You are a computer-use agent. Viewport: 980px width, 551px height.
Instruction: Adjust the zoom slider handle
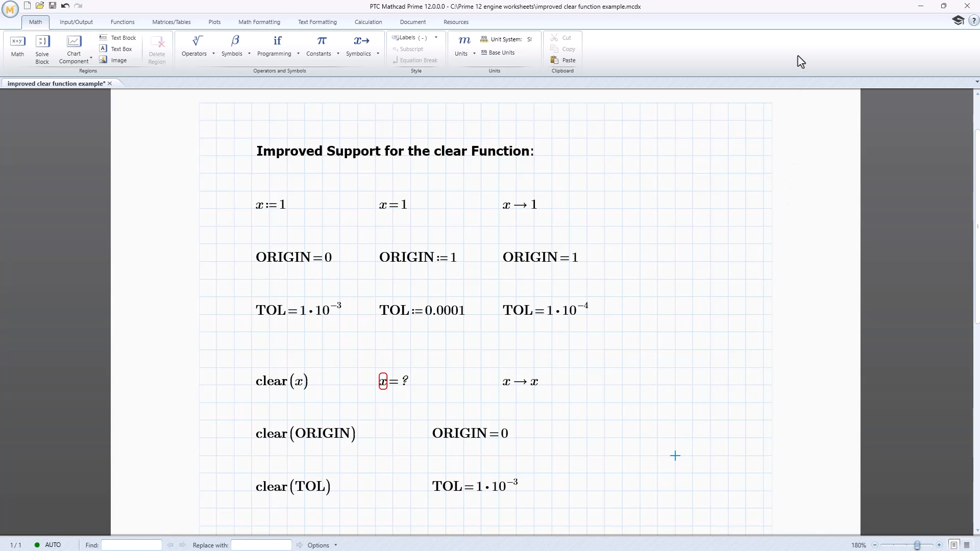click(x=917, y=545)
